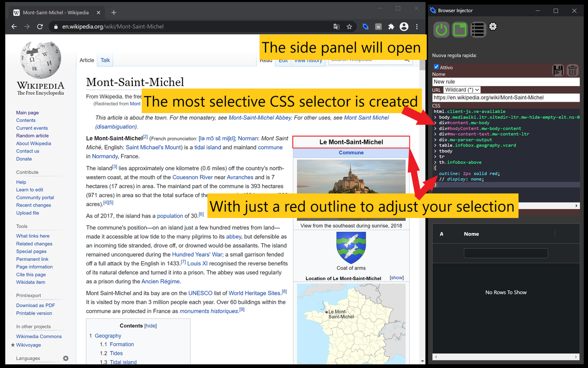The width and height of the screenshot is (588, 368).
Task: Open the rules list icon
Action: [x=478, y=29]
